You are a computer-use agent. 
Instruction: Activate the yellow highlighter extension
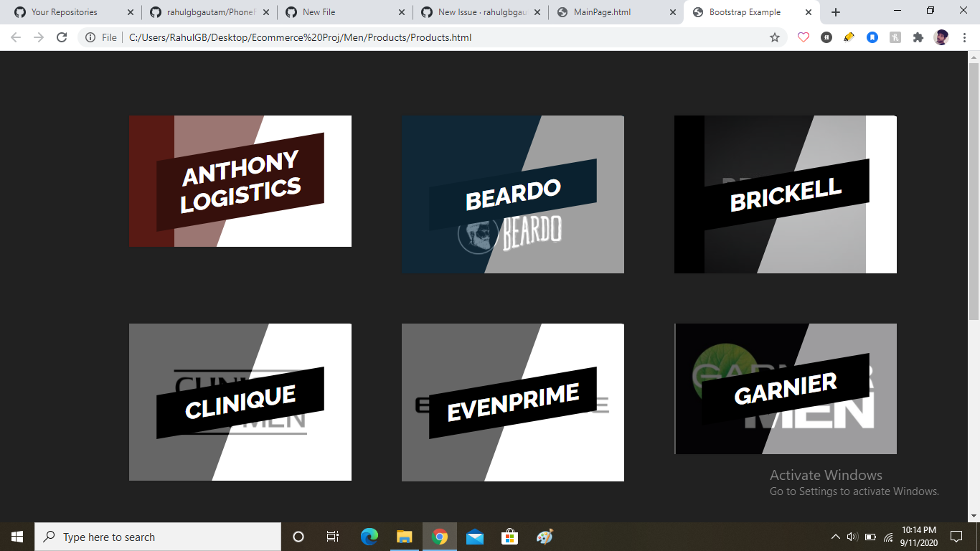point(849,37)
